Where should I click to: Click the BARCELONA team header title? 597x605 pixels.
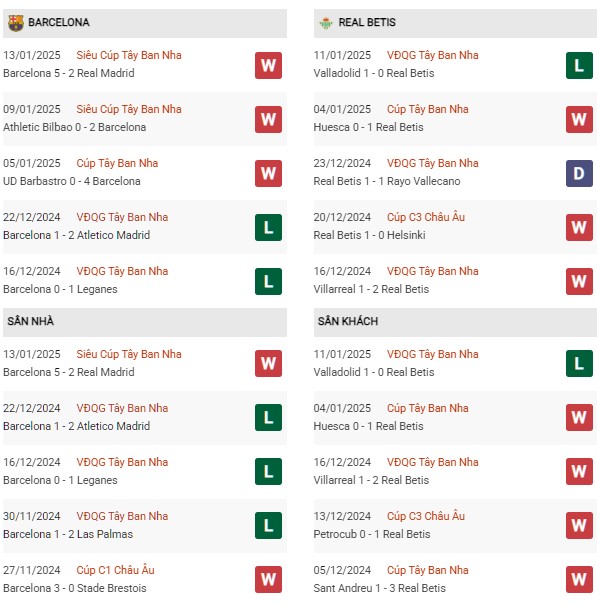pos(59,22)
